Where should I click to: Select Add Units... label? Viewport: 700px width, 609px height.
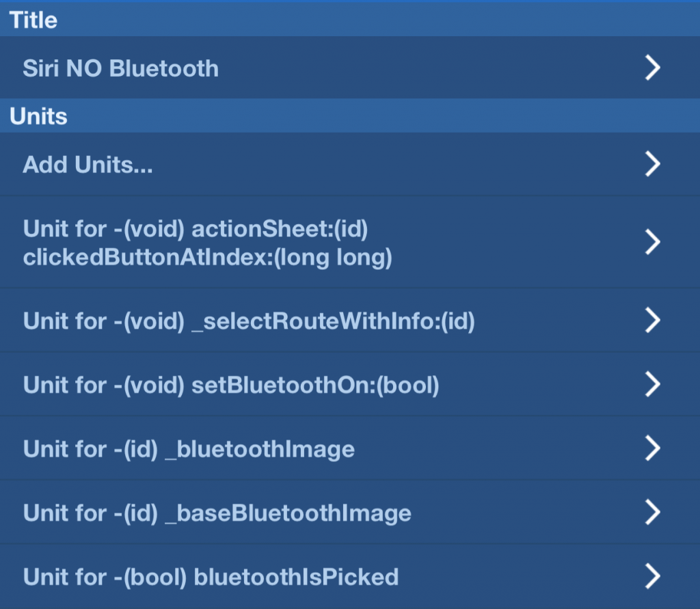click(87, 164)
